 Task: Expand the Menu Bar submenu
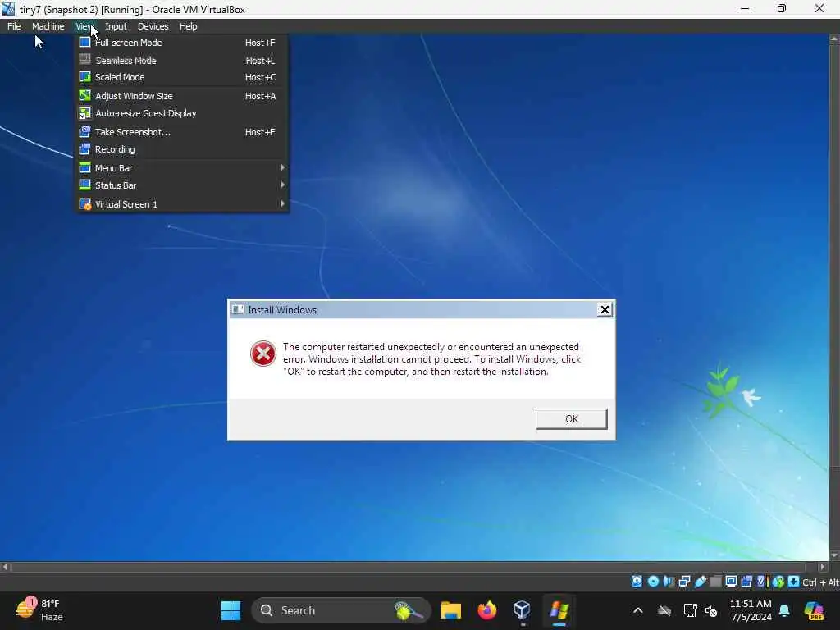click(x=181, y=168)
